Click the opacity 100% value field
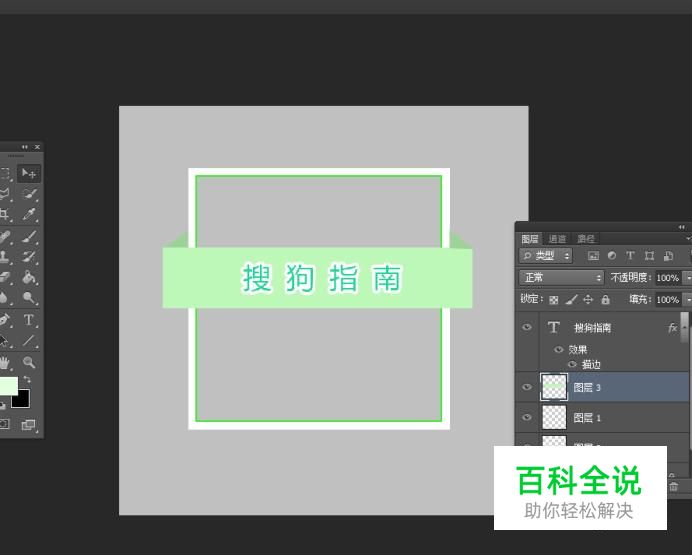Viewport: 692px width, 555px height. pos(667,278)
